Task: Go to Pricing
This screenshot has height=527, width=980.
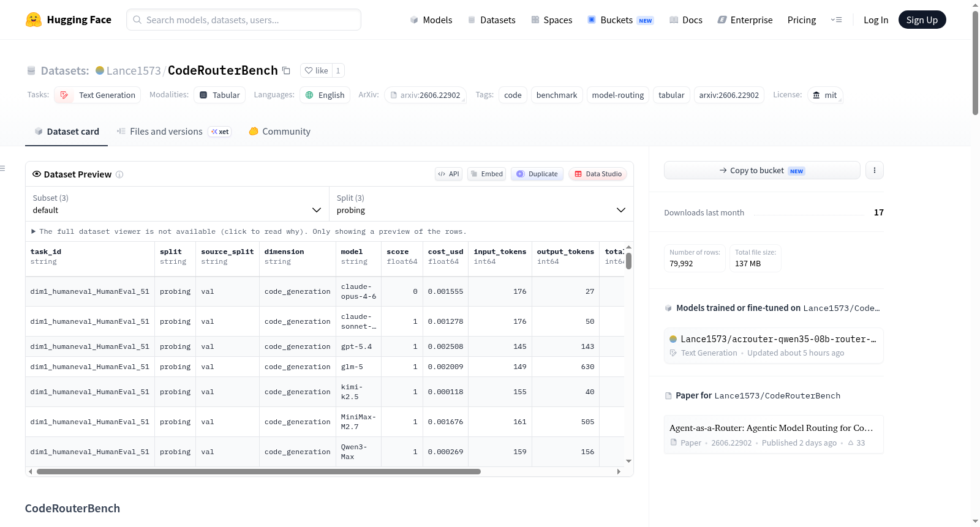Action: click(802, 20)
